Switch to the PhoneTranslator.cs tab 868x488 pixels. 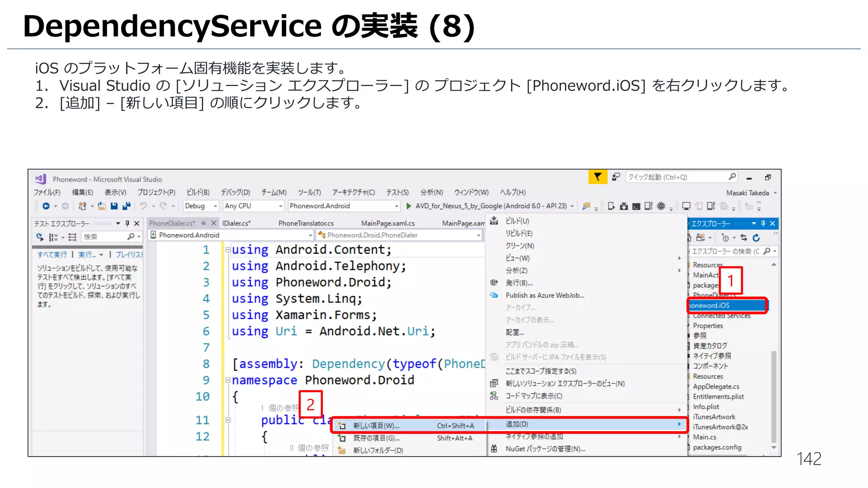(x=306, y=223)
